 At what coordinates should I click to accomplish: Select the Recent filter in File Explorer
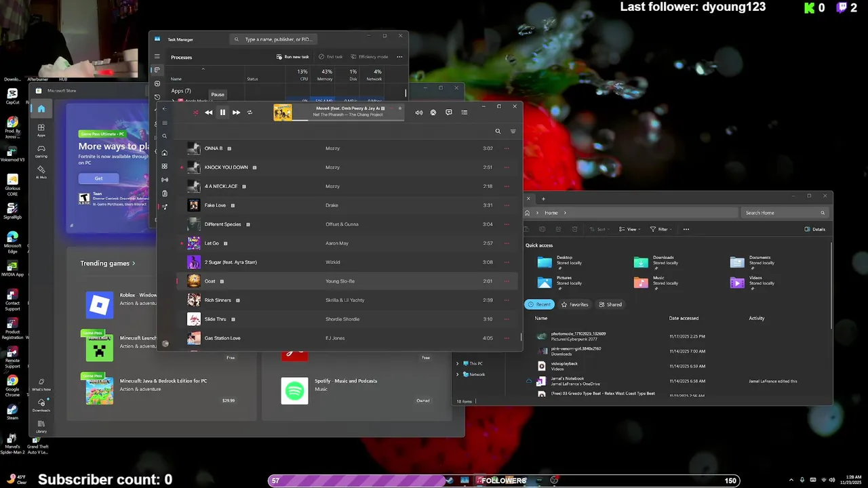(539, 304)
